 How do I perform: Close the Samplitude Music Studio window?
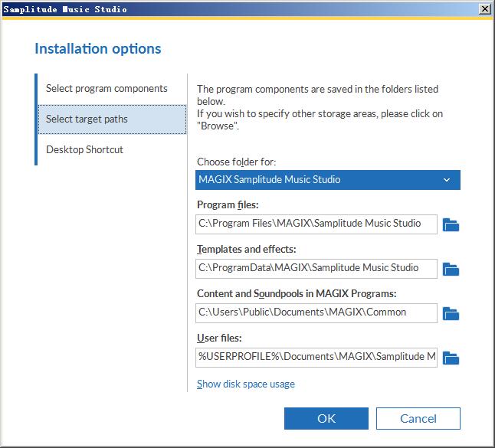click(x=484, y=9)
